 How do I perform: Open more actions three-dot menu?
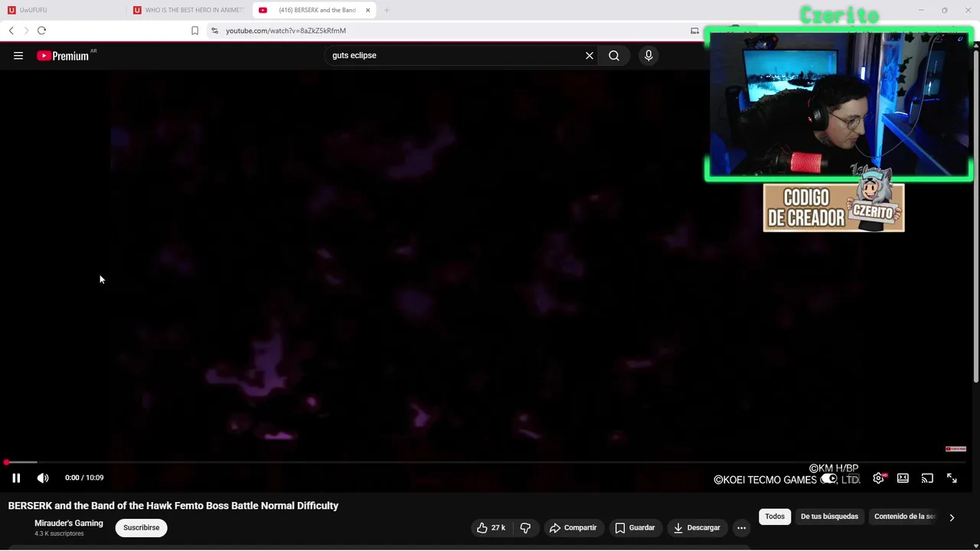pos(741,528)
